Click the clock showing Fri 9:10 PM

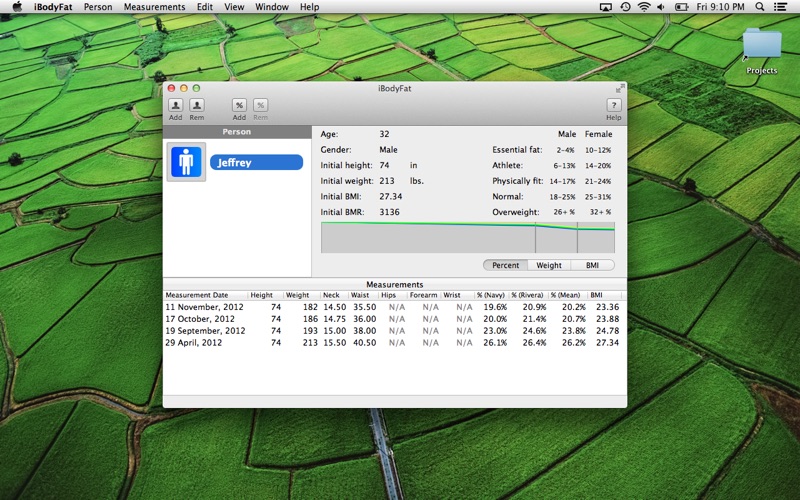pyautogui.click(x=720, y=7)
